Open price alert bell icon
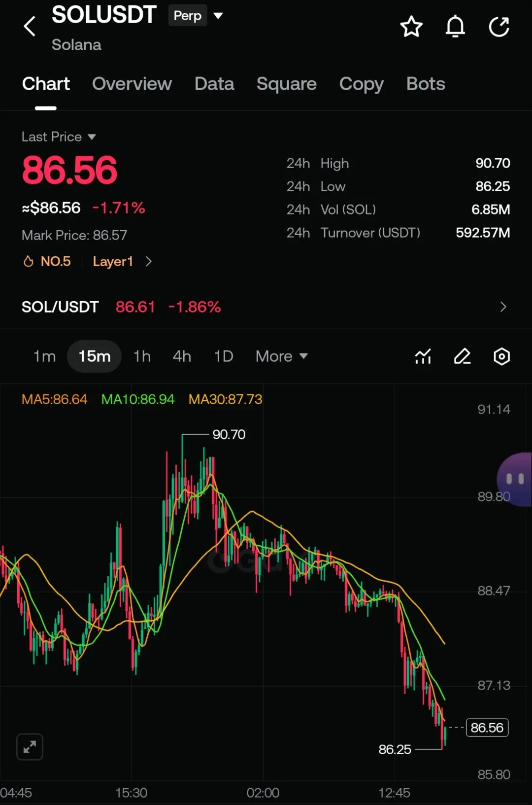This screenshot has width=532, height=805. coord(455,27)
